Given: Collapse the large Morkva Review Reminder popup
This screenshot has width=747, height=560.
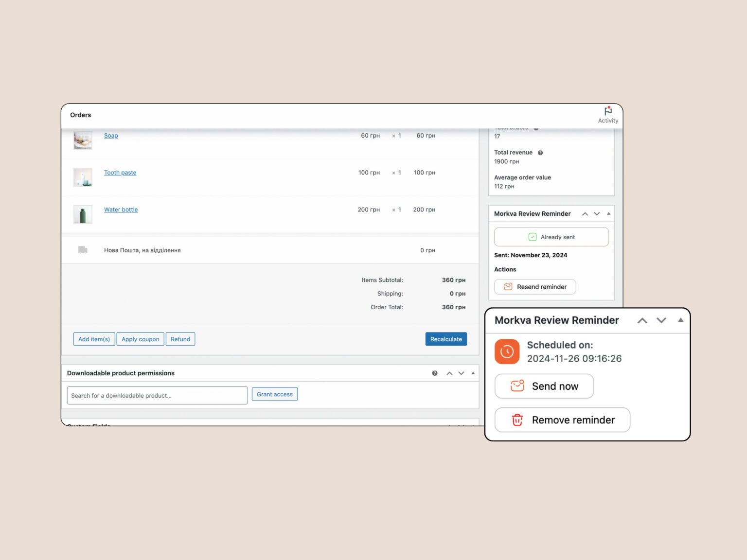Looking at the screenshot, I should [680, 320].
